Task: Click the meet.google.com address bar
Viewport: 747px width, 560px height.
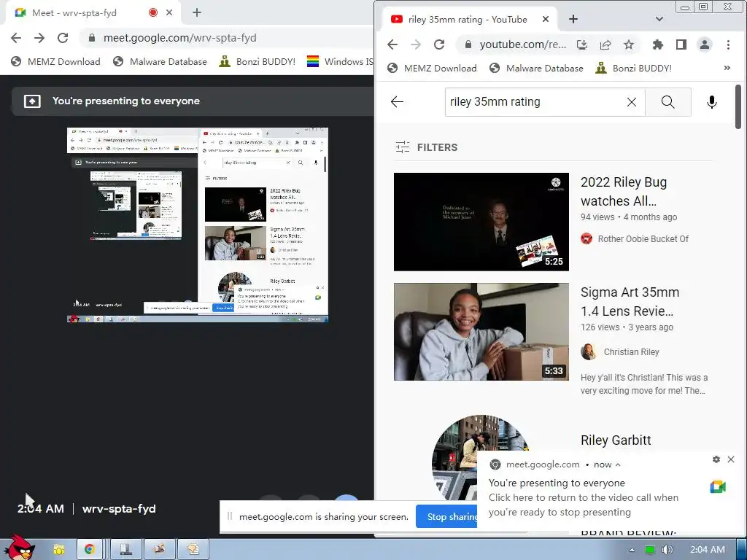Action: [x=226, y=38]
